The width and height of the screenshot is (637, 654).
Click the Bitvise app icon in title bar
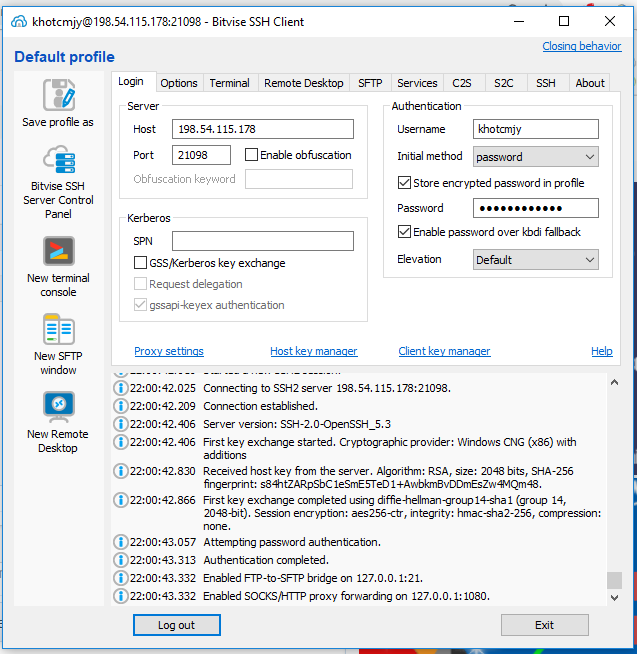coord(19,21)
